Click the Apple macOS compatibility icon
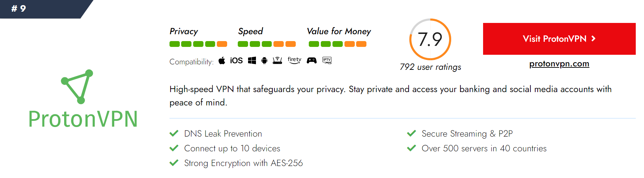Viewport: 644px width, 178px height. 222,61
